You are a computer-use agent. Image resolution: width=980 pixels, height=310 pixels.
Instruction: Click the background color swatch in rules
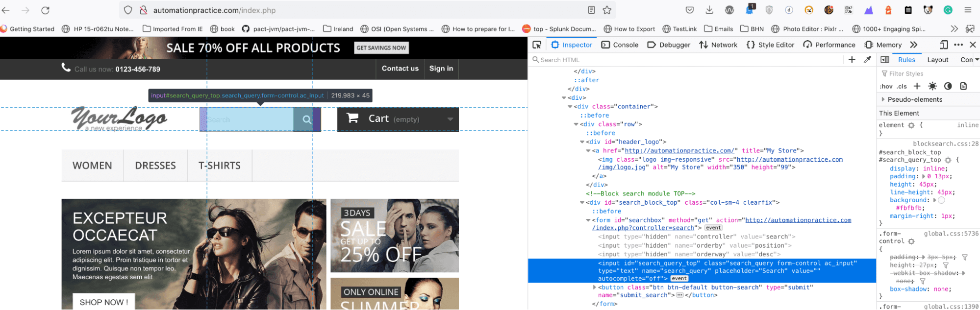click(941, 200)
